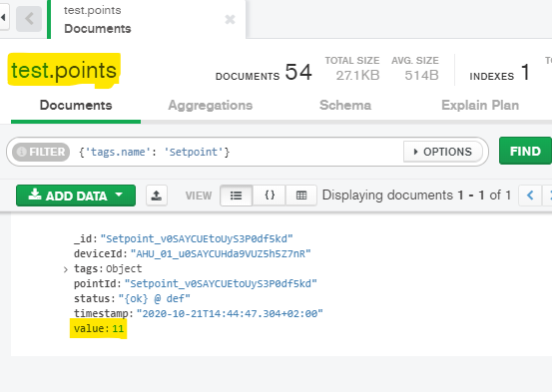Image resolution: width=552 pixels, height=392 pixels.
Task: Switch to list view
Action: [236, 196]
